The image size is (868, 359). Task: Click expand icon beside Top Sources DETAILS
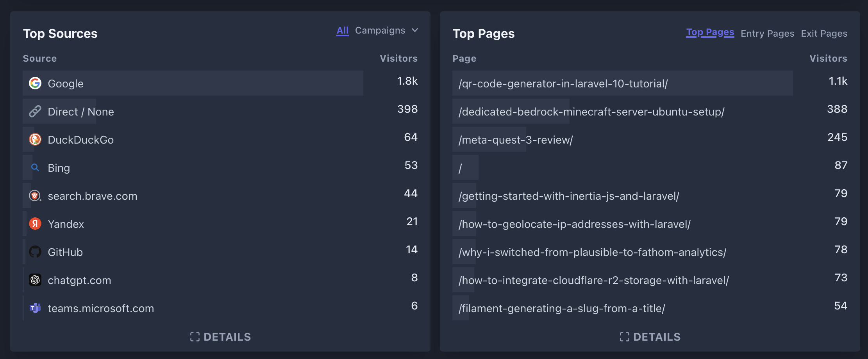point(195,337)
